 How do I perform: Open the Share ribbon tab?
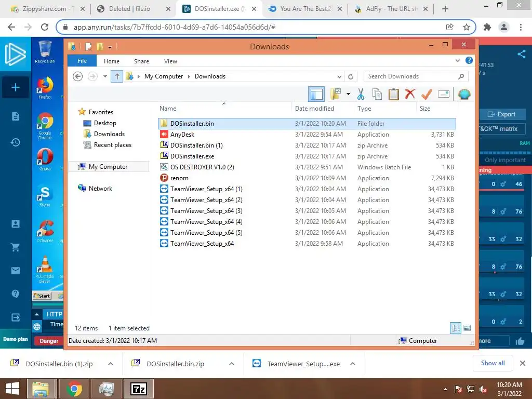pyautogui.click(x=141, y=61)
